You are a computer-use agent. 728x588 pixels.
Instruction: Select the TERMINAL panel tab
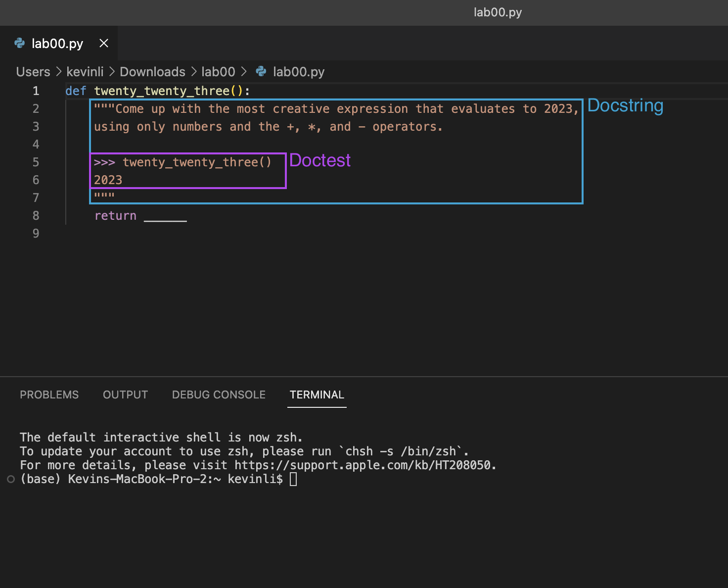[x=317, y=394]
